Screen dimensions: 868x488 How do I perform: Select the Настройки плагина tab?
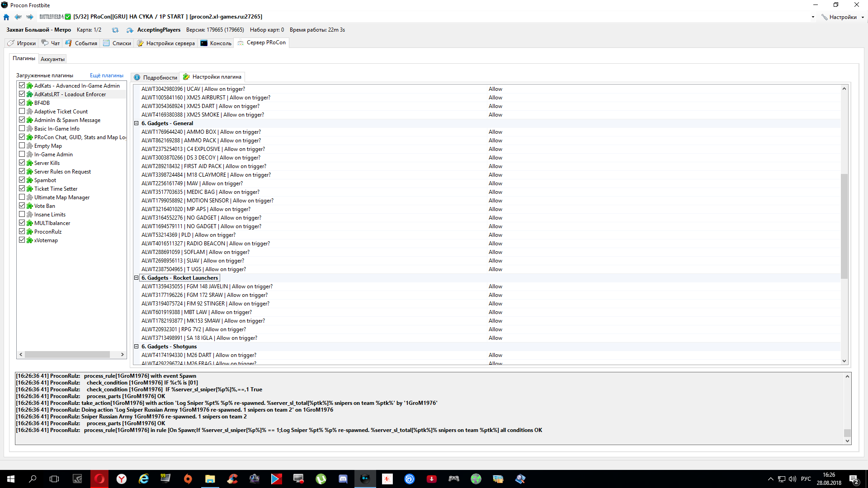[x=212, y=77]
